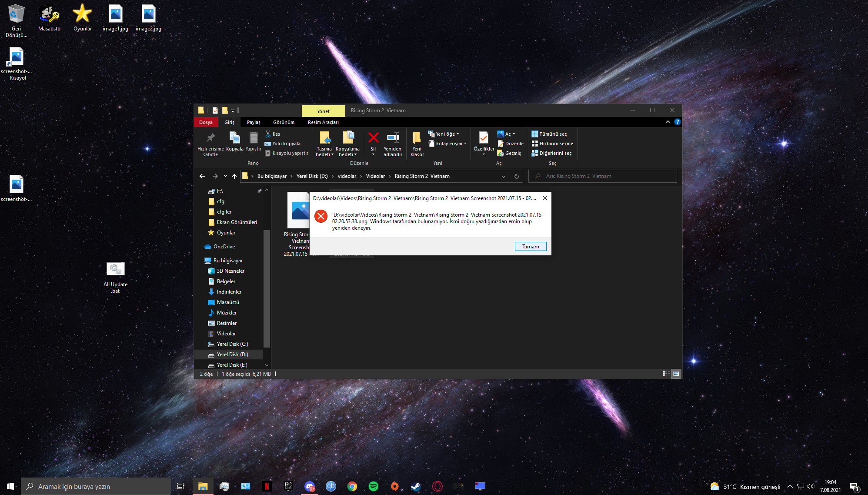The height and width of the screenshot is (495, 868).
Task: Open Steam from the taskbar
Action: pos(416,486)
